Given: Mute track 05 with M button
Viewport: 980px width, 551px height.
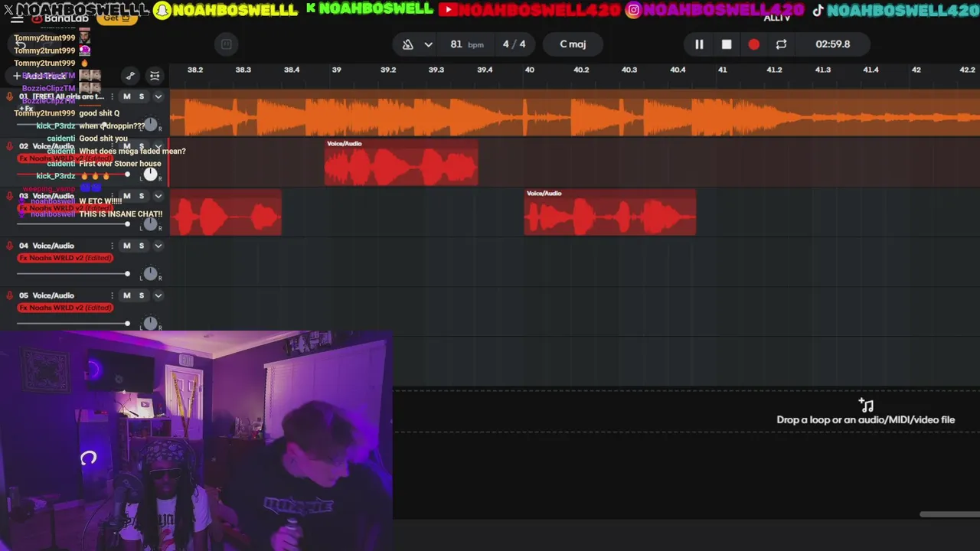Looking at the screenshot, I should tap(127, 295).
